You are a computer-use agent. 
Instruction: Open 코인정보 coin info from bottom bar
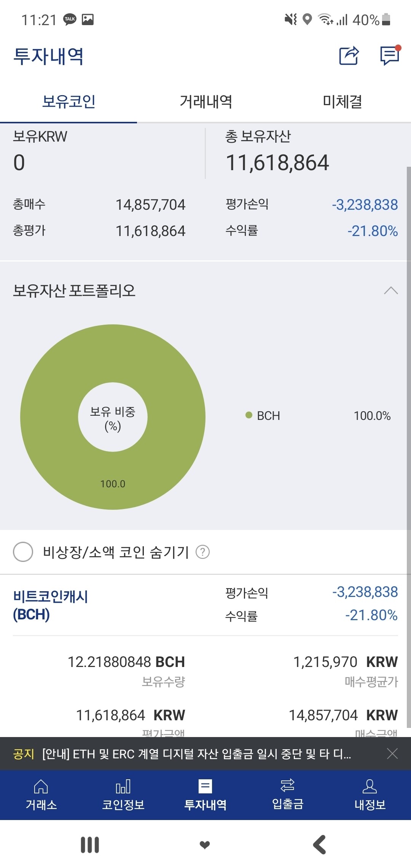tap(123, 794)
